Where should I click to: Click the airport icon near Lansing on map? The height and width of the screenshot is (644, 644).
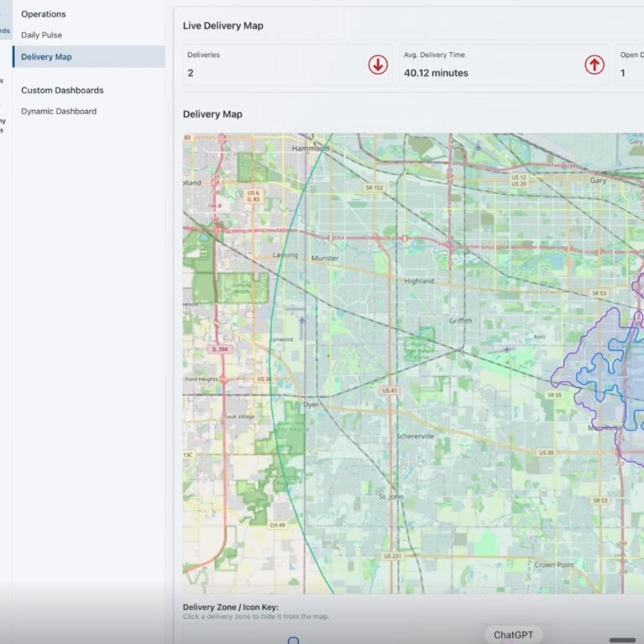tap(301, 320)
